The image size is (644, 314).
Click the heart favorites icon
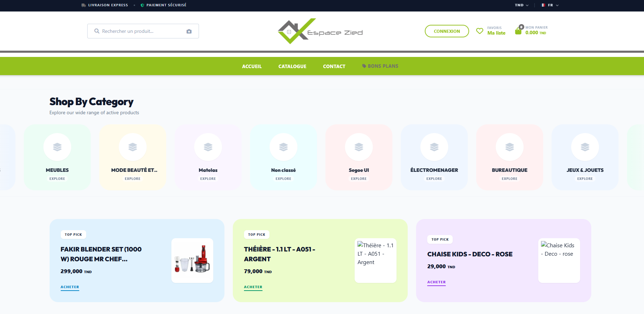480,31
